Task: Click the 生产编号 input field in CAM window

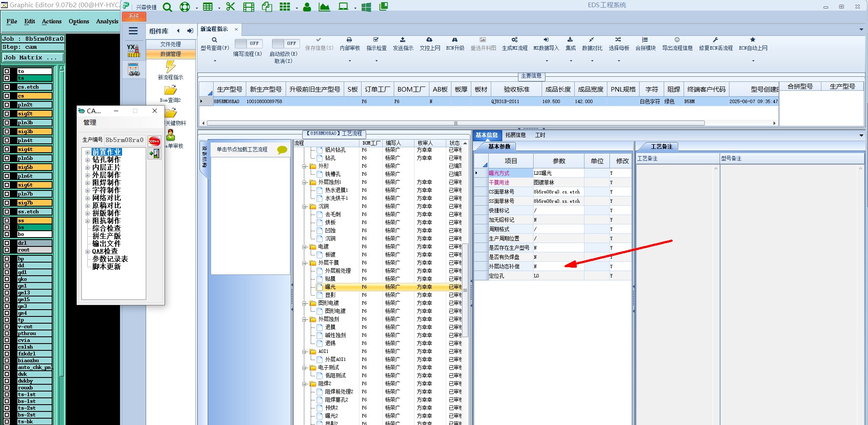Action: point(125,140)
